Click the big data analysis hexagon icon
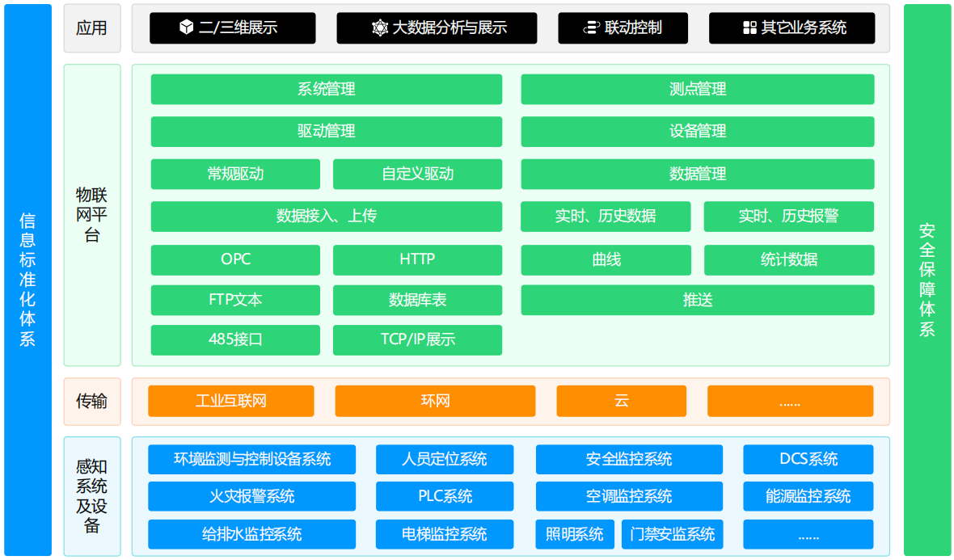This screenshot has width=954, height=560. click(380, 27)
